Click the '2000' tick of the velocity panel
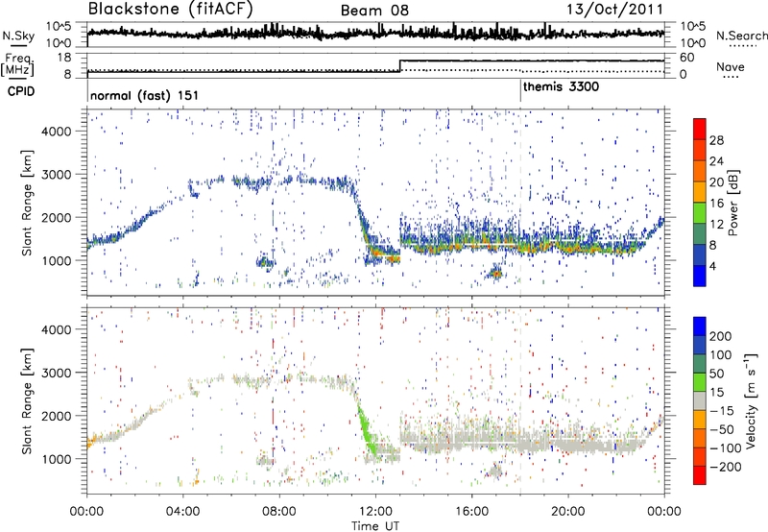This screenshot has height=532, width=768. tap(56, 416)
